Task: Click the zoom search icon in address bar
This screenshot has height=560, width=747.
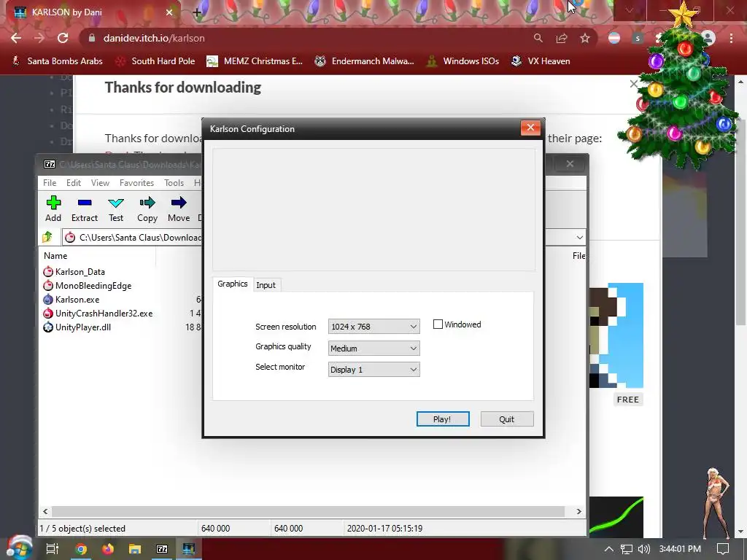Action: click(x=538, y=38)
